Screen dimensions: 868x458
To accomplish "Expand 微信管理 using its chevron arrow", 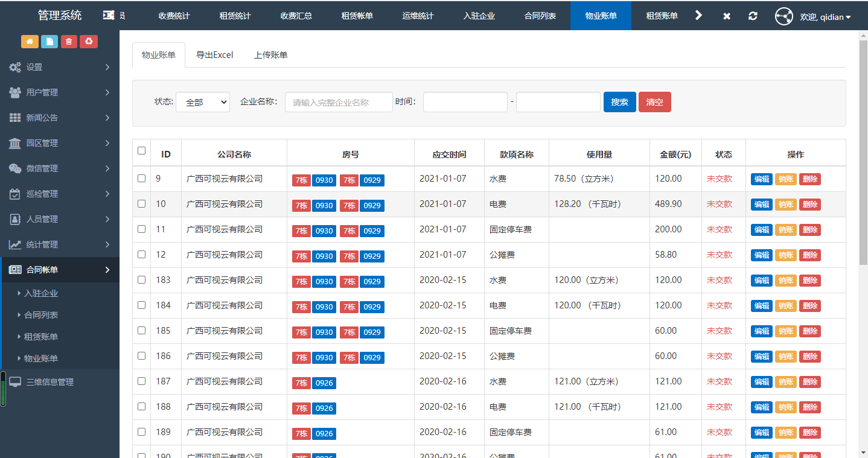I will click(107, 168).
